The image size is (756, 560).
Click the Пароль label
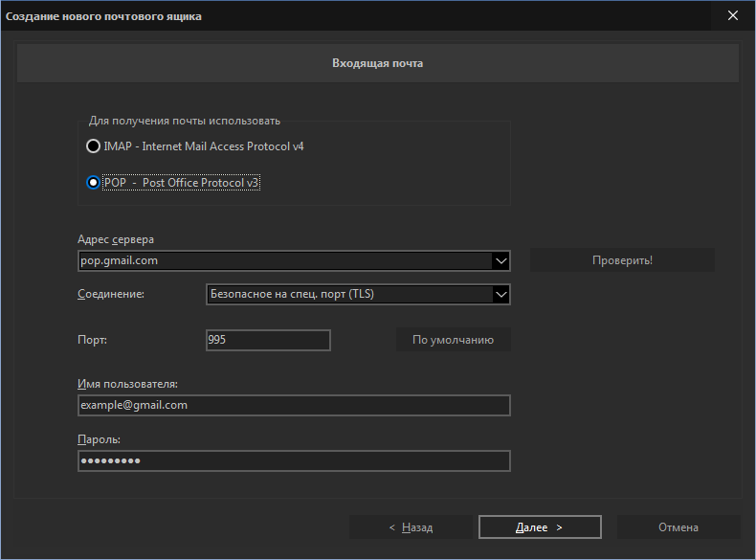(x=99, y=439)
